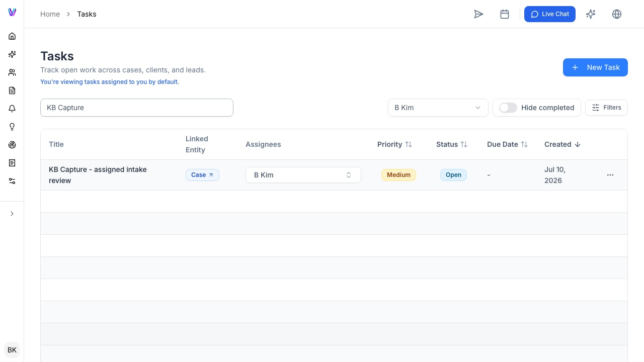Open the people icon in sidebar
This screenshot has width=644, height=362.
pos(12,72)
